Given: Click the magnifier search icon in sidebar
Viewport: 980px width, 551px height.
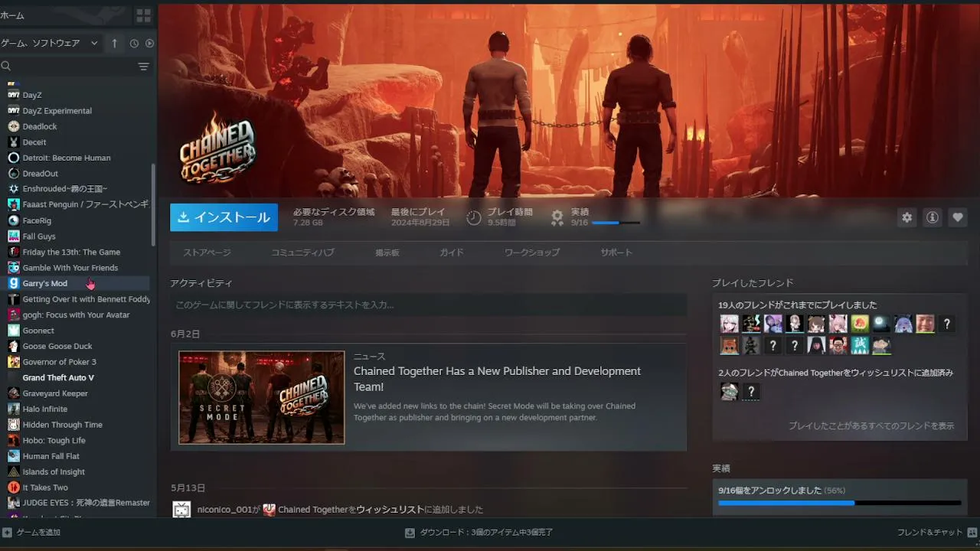Looking at the screenshot, I should tap(6, 67).
